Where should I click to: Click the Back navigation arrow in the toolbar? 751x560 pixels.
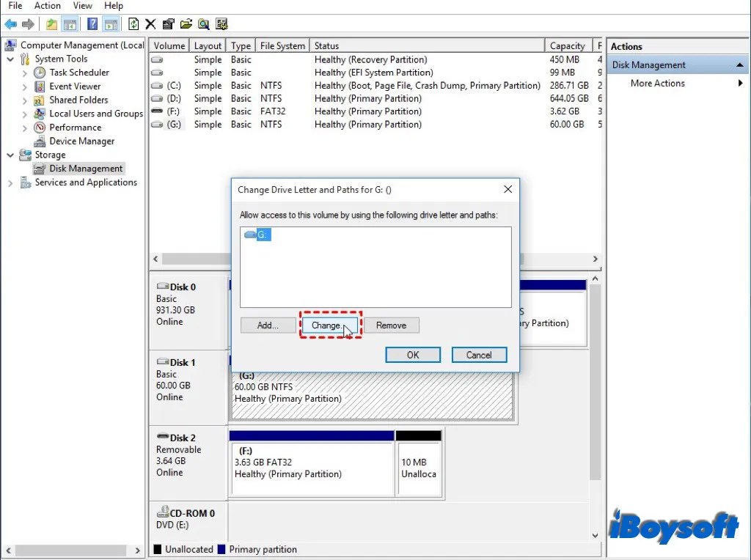click(x=11, y=23)
